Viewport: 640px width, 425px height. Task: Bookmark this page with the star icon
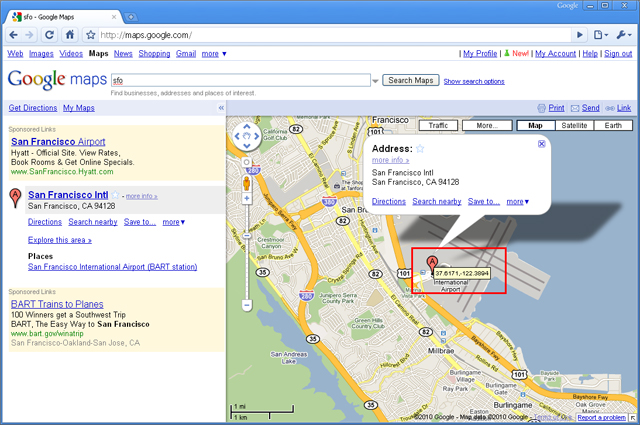91,35
